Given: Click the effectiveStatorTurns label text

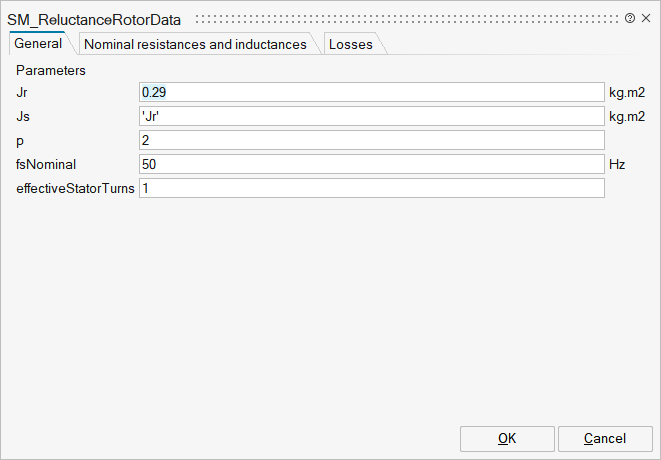Looking at the screenshot, I should 76,188.
